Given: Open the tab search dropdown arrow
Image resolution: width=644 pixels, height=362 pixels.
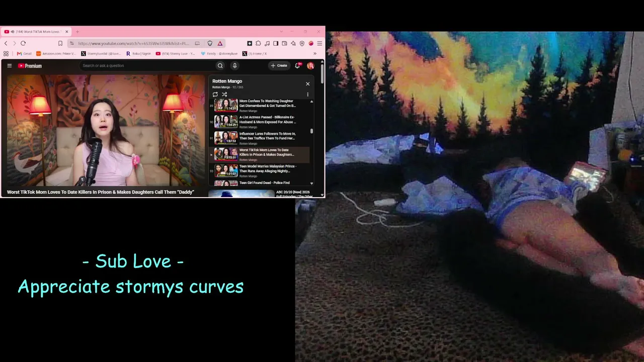Looking at the screenshot, I should 281,32.
